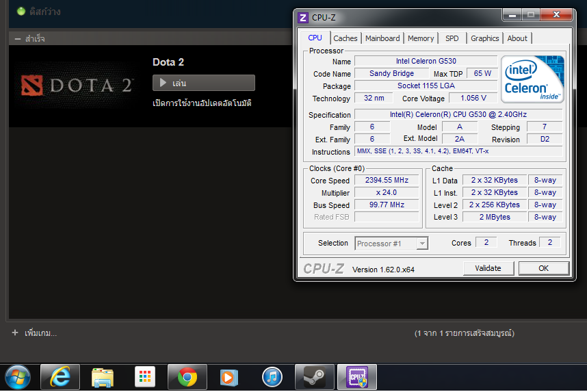Click the green status dot icon

(x=21, y=11)
